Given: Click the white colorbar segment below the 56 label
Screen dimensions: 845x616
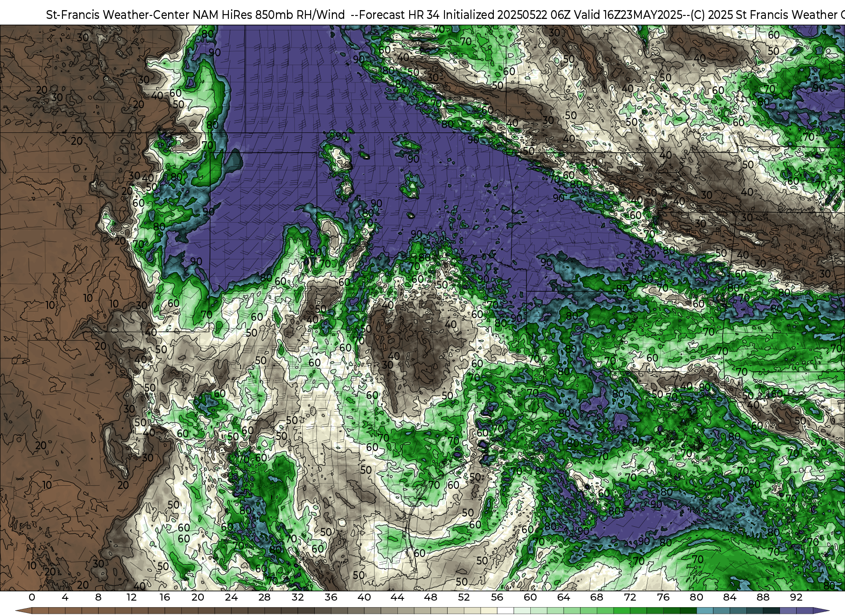Looking at the screenshot, I should click(505, 611).
